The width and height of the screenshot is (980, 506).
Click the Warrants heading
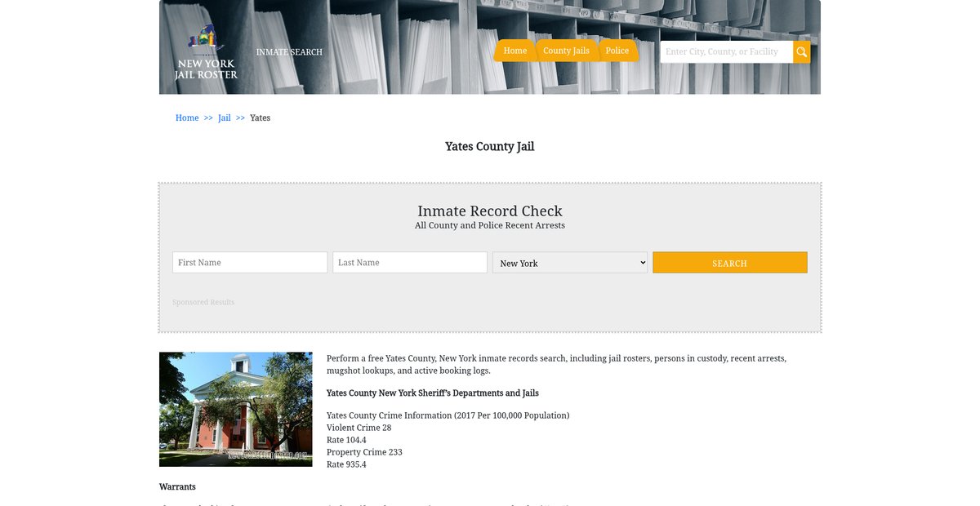177,487
